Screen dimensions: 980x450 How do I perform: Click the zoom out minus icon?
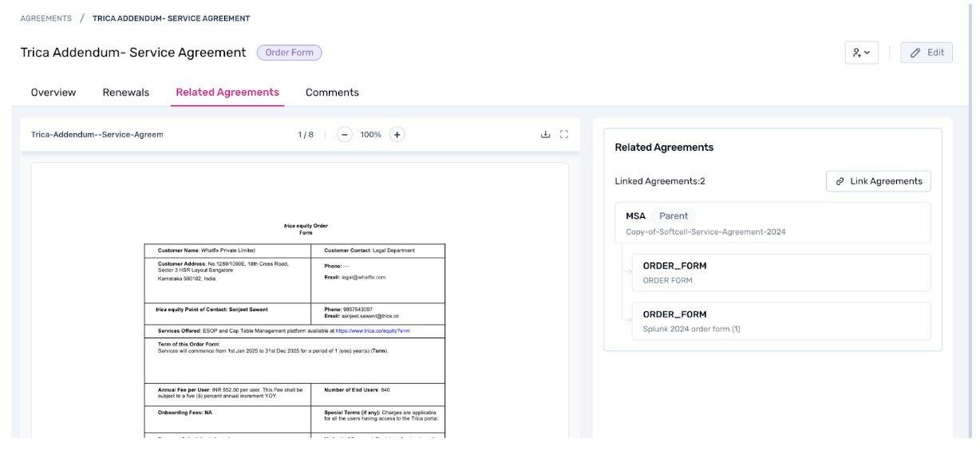(x=345, y=134)
